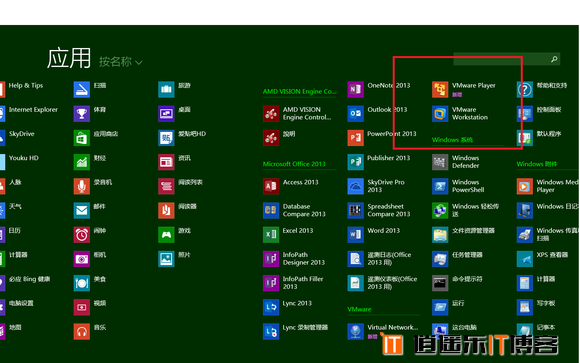Open the 照片 photos icon
580x363 pixels.
[x=166, y=259]
